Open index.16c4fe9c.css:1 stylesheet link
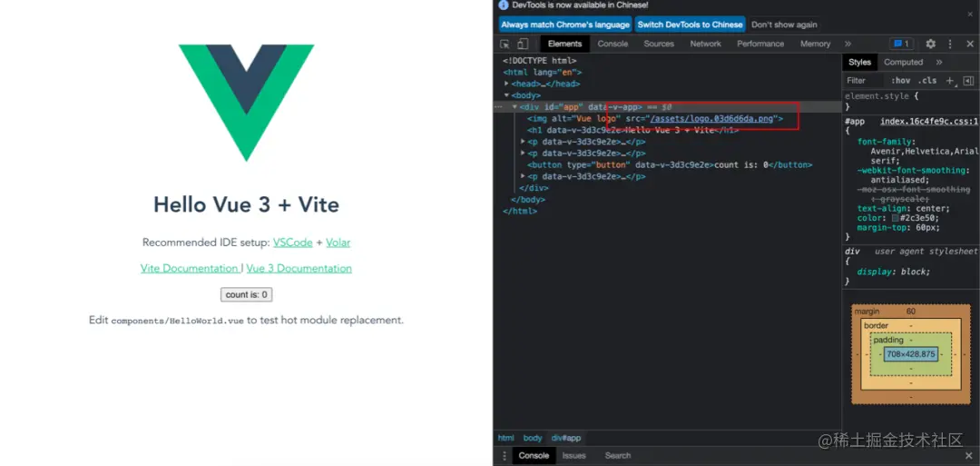This screenshot has width=980, height=466. pyautogui.click(x=929, y=122)
